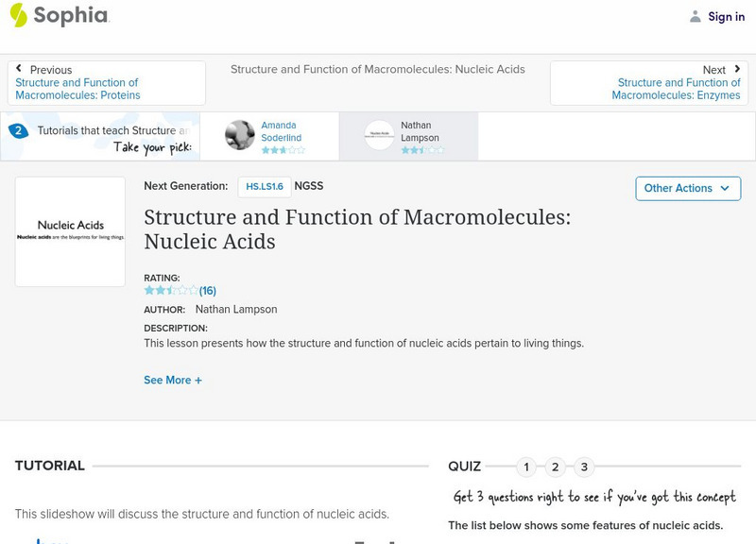Click the blue badge showing 2 tutorials
756x544 pixels.
(18, 130)
